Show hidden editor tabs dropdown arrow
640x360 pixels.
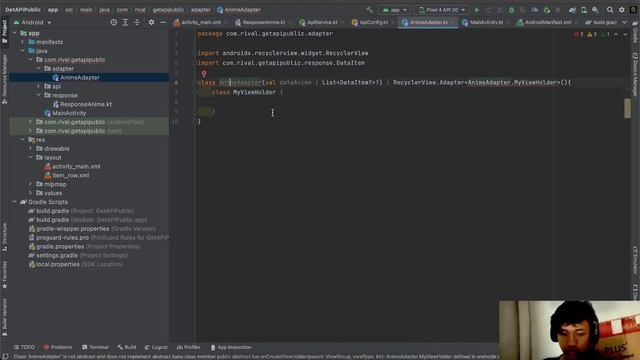(624, 22)
